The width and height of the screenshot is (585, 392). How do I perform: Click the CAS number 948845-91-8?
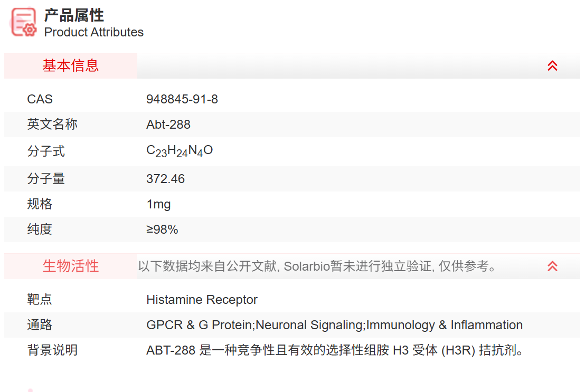coord(182,99)
